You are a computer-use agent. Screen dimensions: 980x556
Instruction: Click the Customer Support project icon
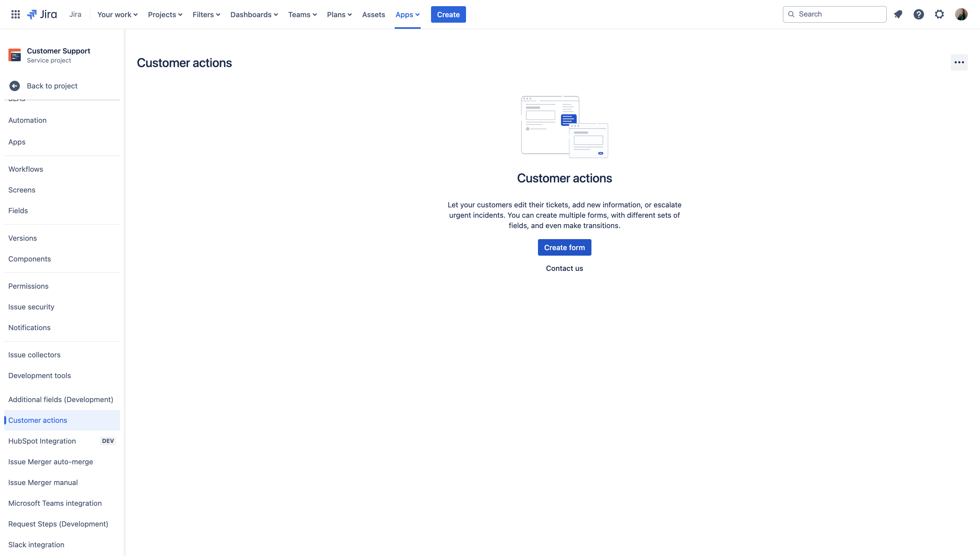[15, 55]
